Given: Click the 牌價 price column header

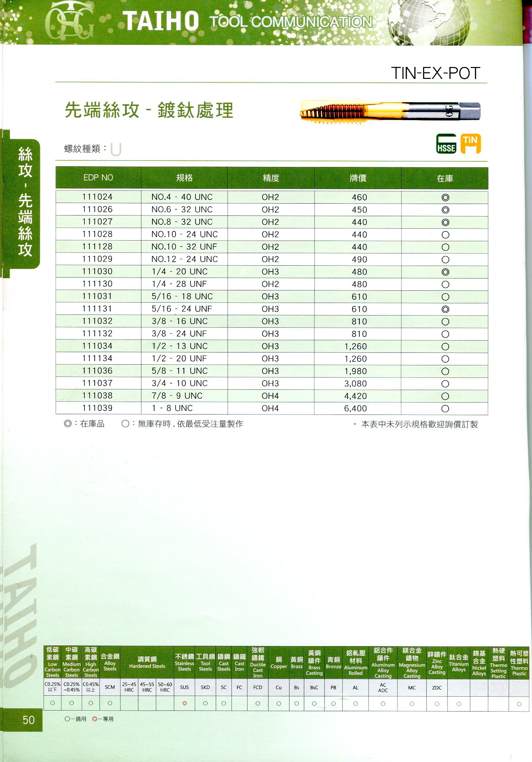Looking at the screenshot, I should pyautogui.click(x=358, y=178).
